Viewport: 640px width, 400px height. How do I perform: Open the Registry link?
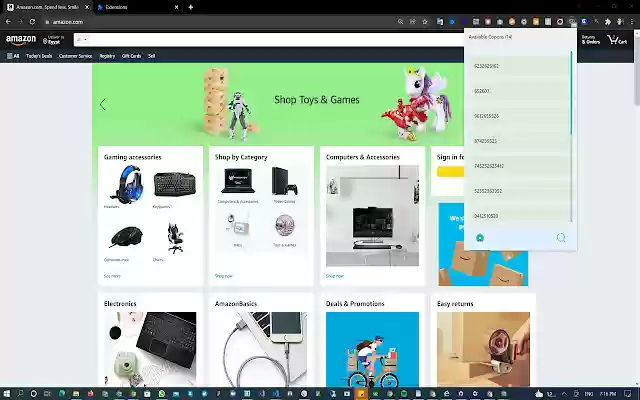pos(107,56)
